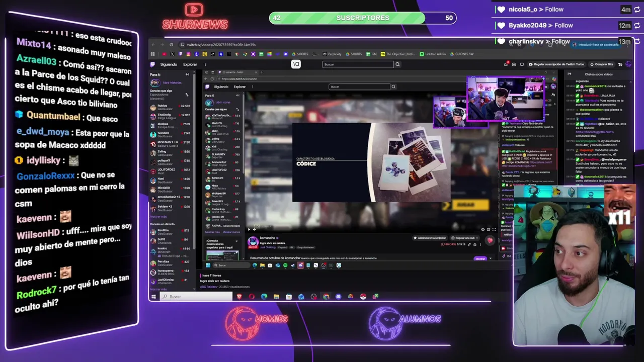
Task: Open the Perplexity bookmark
Action: 332,54
